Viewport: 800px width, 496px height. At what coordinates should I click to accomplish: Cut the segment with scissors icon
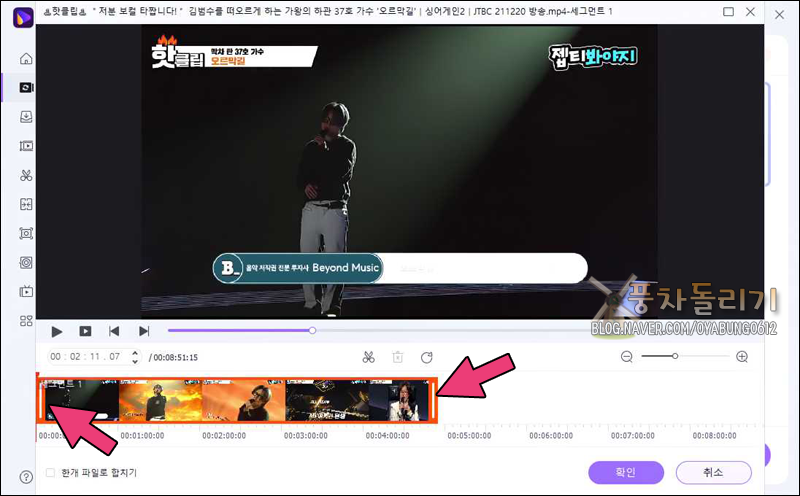[x=368, y=357]
